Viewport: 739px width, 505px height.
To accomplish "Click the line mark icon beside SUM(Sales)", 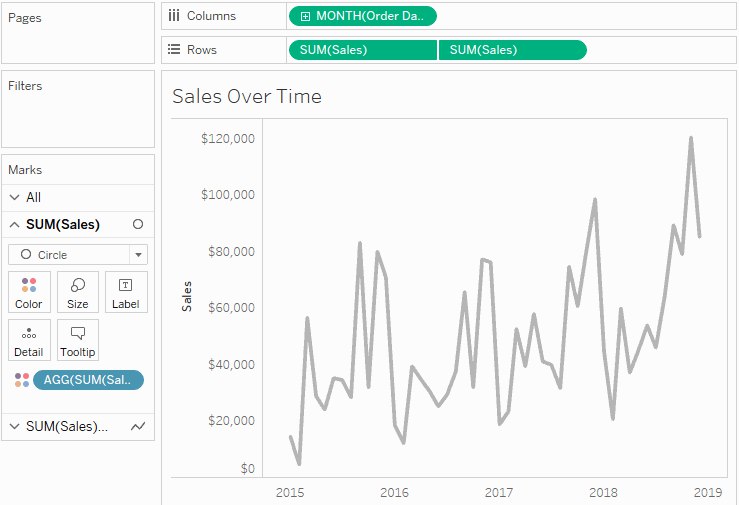I will pyautogui.click(x=138, y=427).
